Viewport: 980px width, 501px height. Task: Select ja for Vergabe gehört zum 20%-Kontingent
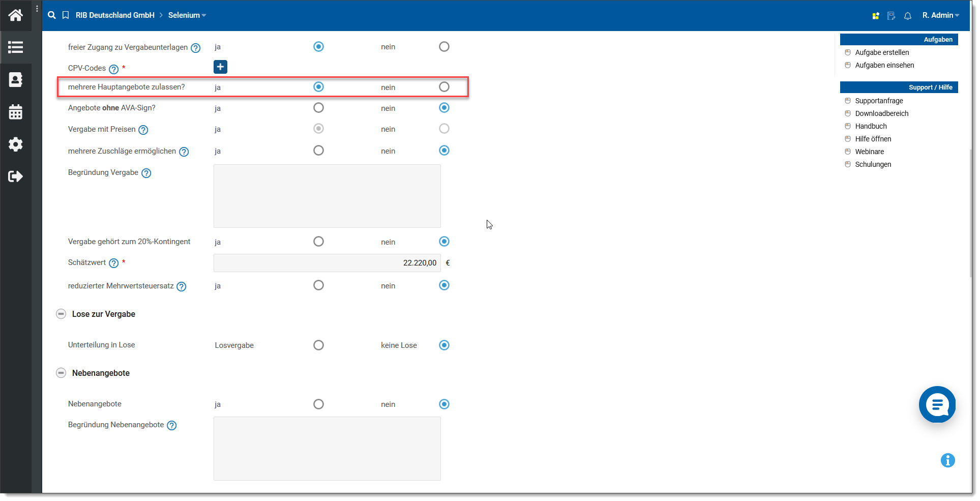point(318,242)
